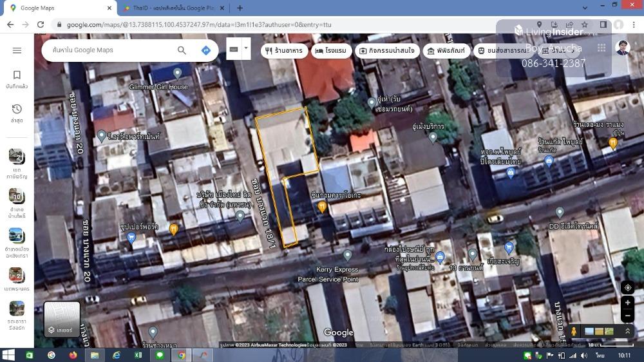Screen dimensions: 644x362
Task: Click the Kerry Express Parcel Service Point marker
Action: coord(347,256)
